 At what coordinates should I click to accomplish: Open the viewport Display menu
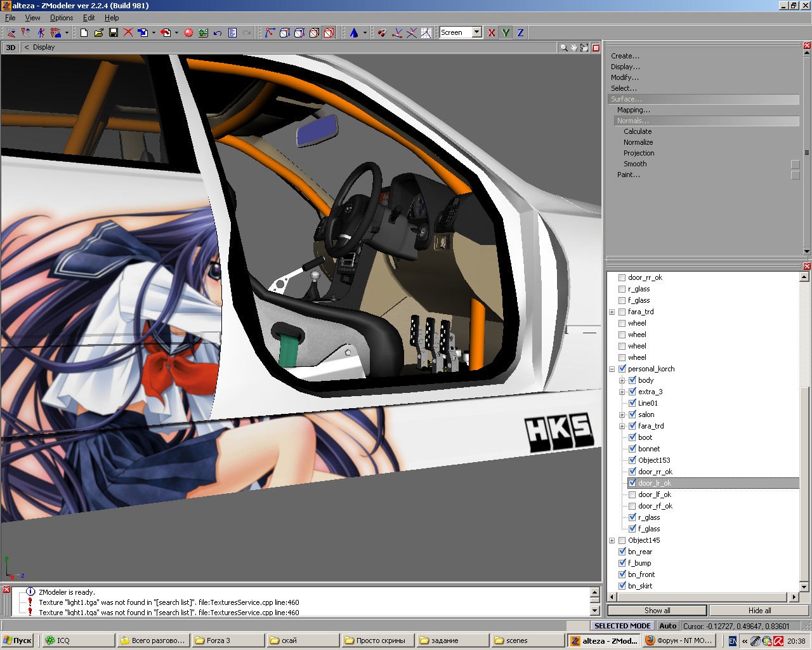click(x=44, y=48)
